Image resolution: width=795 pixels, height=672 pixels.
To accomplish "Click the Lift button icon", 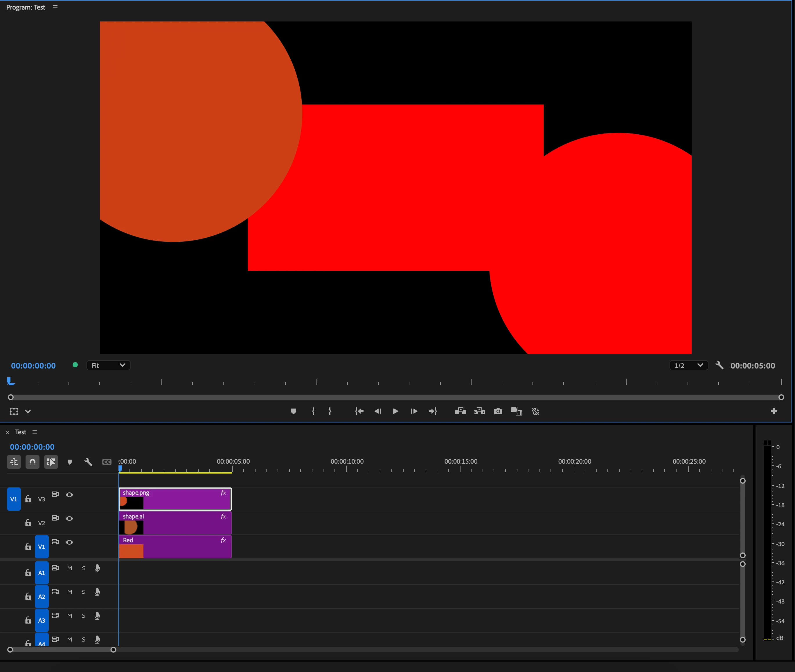I will coord(461,411).
